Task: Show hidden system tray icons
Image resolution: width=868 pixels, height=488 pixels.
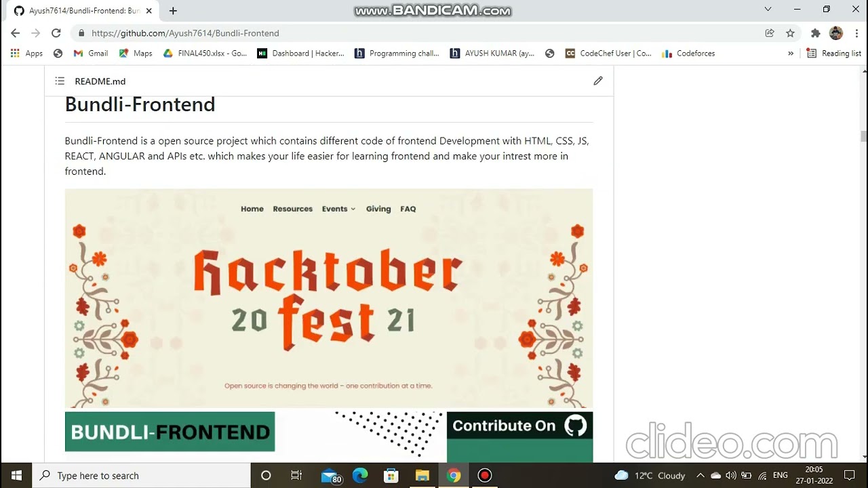Action: tap(701, 475)
